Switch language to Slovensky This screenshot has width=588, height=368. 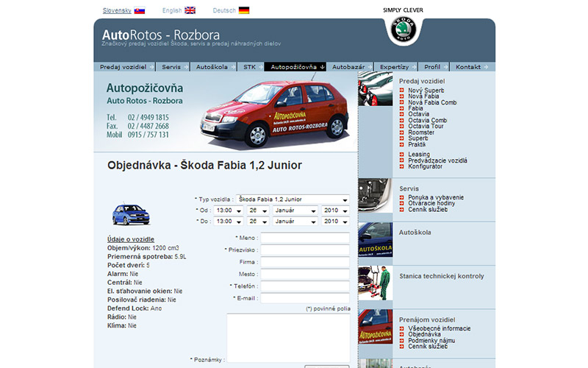[117, 10]
